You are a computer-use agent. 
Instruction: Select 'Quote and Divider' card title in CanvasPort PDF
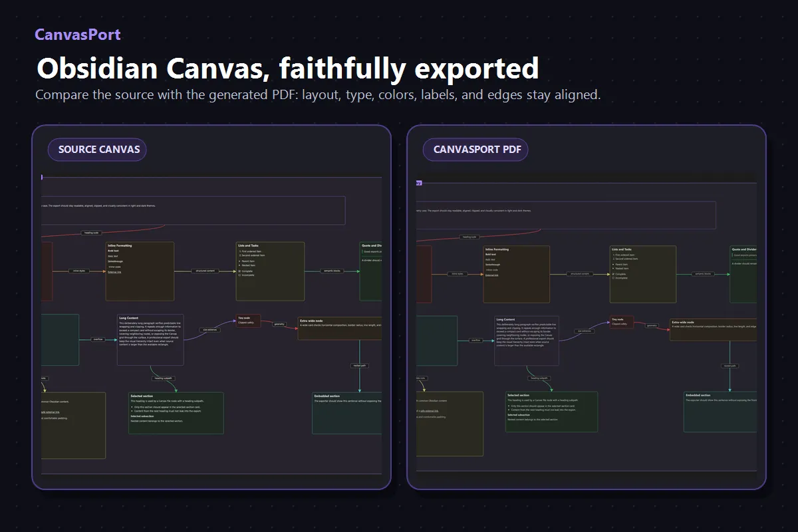point(743,249)
